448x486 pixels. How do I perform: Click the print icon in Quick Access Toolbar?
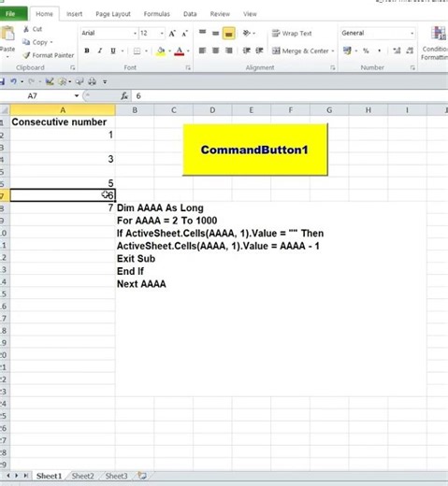92,81
